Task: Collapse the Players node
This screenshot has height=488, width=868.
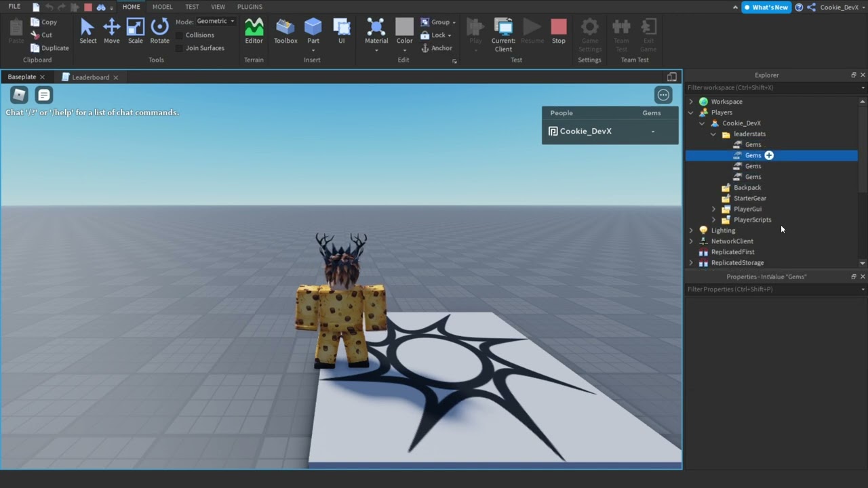Action: coord(691,113)
